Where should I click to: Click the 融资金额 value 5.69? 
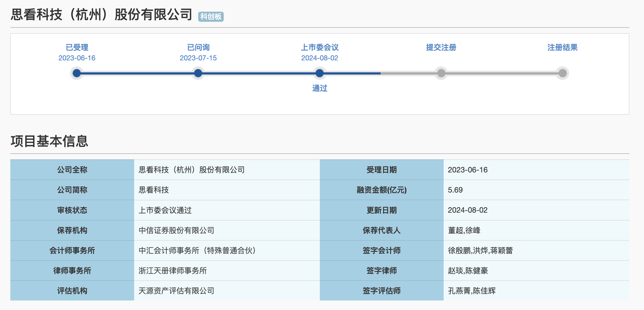point(455,190)
